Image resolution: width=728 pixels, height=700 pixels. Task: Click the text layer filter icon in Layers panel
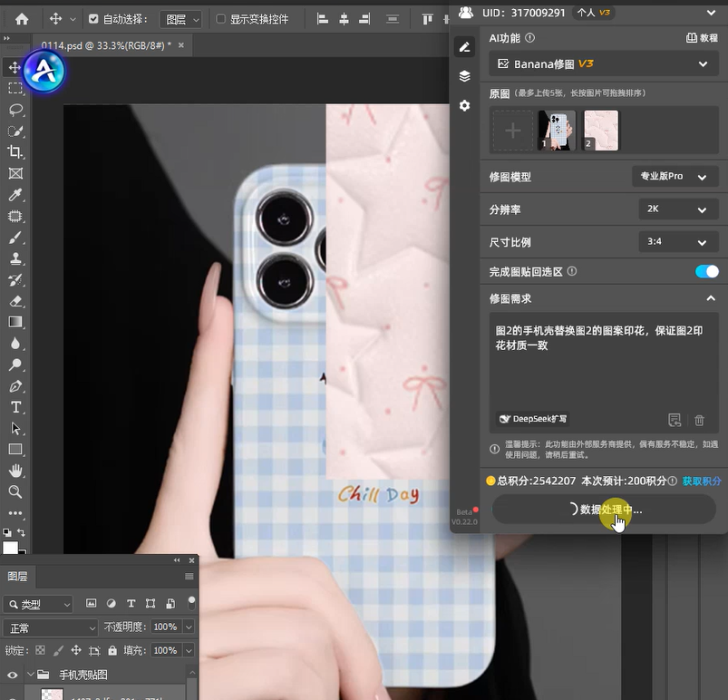tap(131, 603)
